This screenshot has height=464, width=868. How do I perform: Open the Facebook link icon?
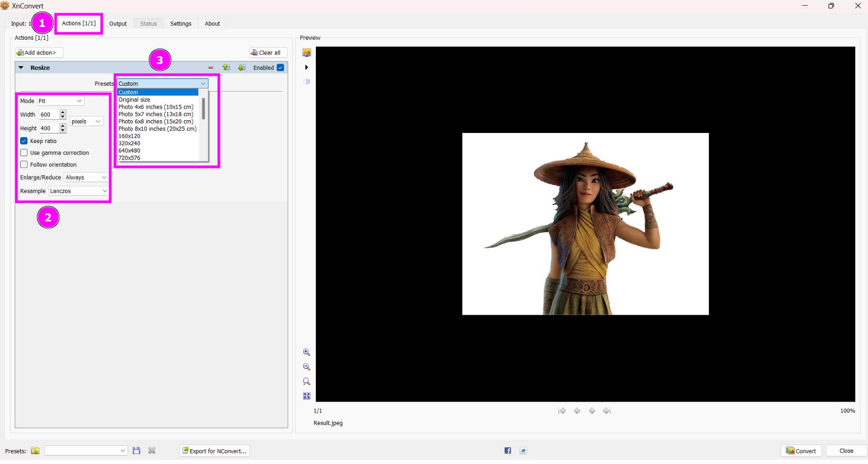pos(508,451)
